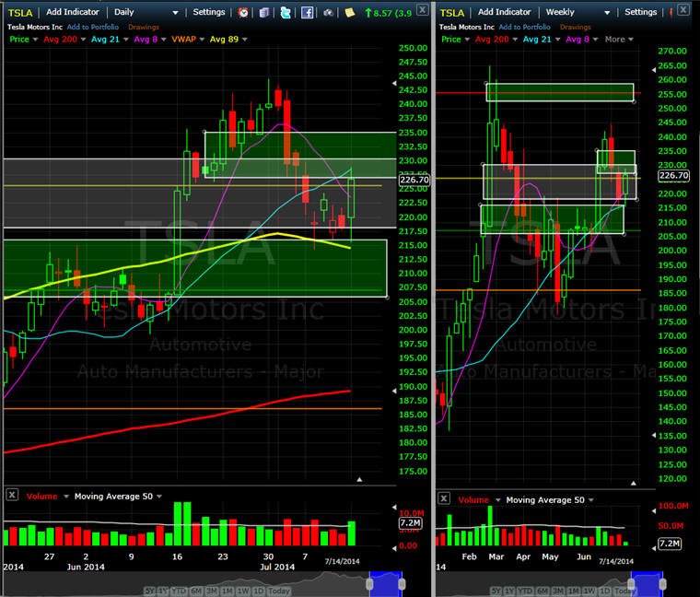Screen dimensions: 700x597
Task: Select 5Y range in Daily chart
Action: tap(150, 591)
